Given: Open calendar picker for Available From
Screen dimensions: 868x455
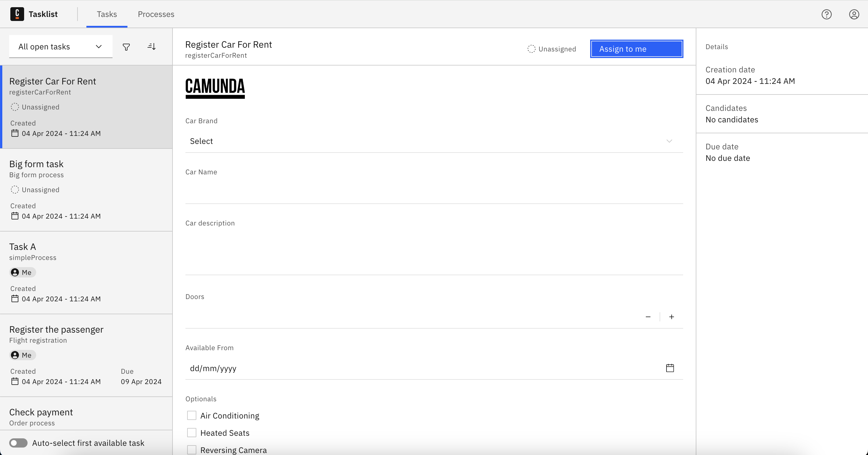Looking at the screenshot, I should [x=670, y=368].
